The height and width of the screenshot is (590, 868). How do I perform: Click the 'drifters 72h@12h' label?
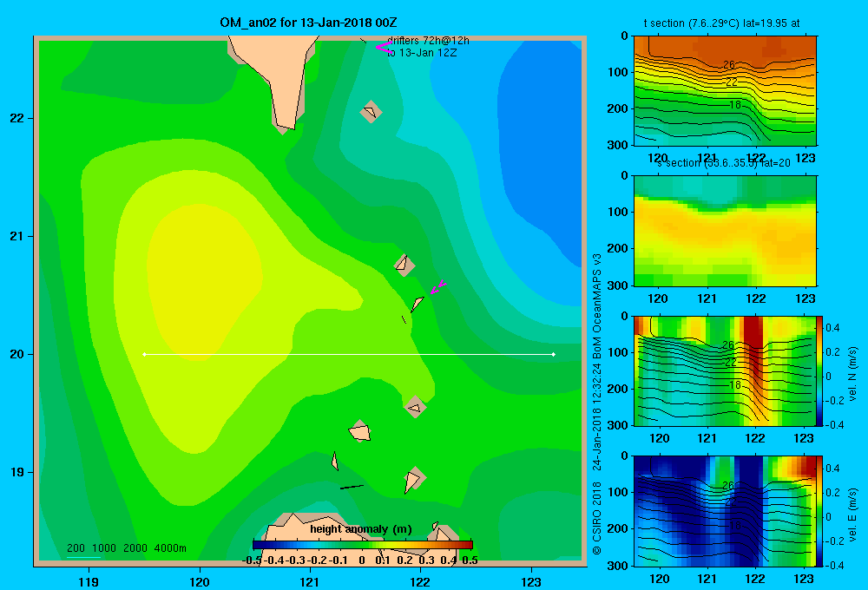coord(428,41)
